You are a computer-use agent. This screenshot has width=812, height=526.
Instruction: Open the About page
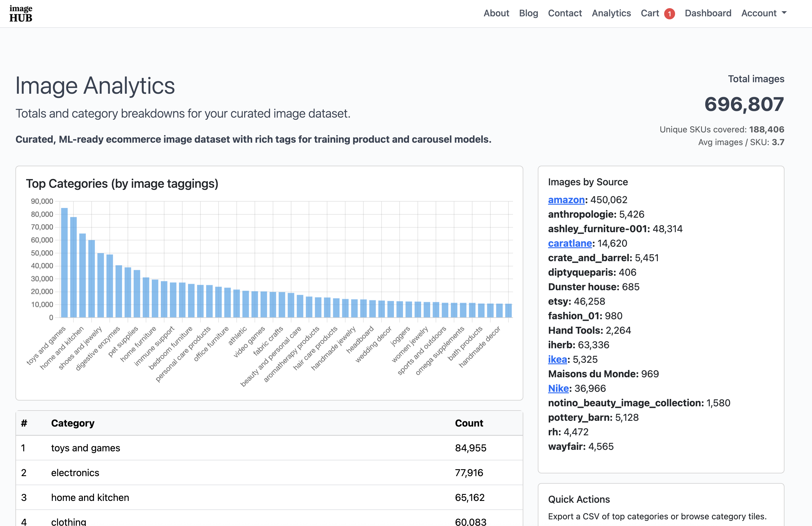[496, 13]
